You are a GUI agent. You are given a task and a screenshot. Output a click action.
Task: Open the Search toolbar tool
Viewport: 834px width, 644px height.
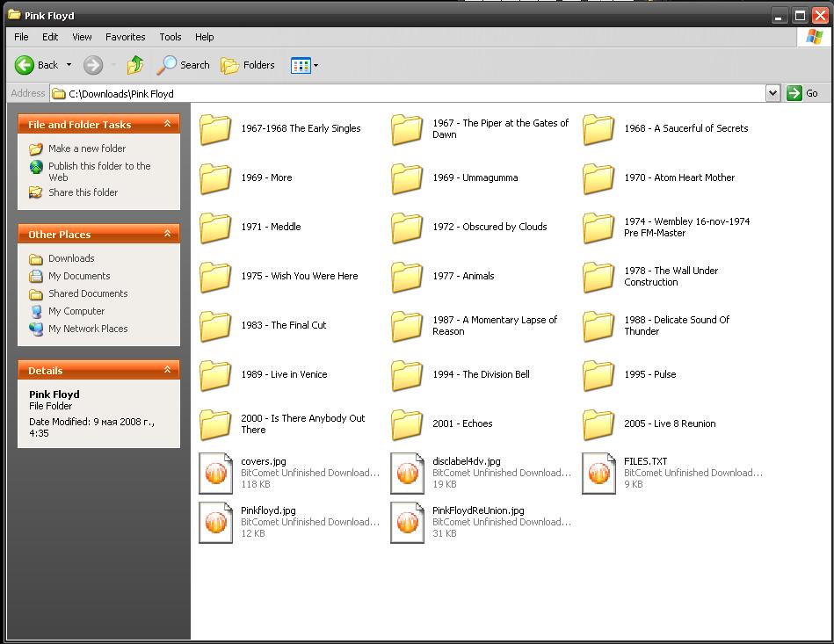pyautogui.click(x=184, y=65)
